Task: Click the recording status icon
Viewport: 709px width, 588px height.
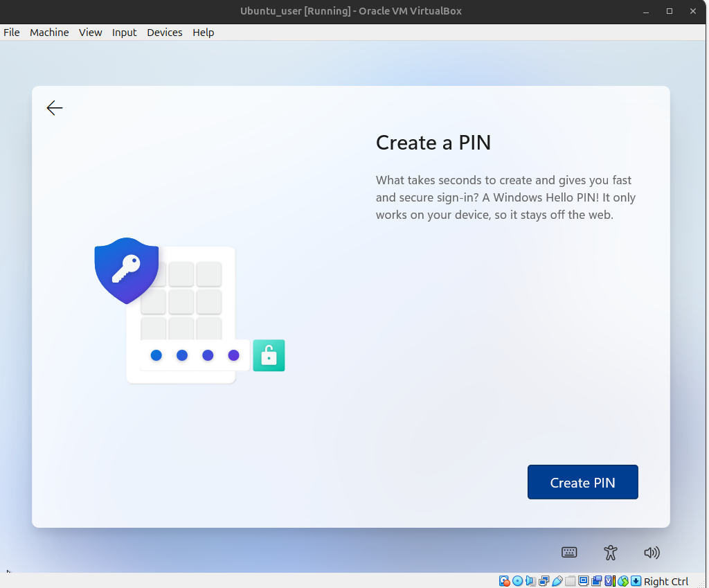Action: click(596, 581)
